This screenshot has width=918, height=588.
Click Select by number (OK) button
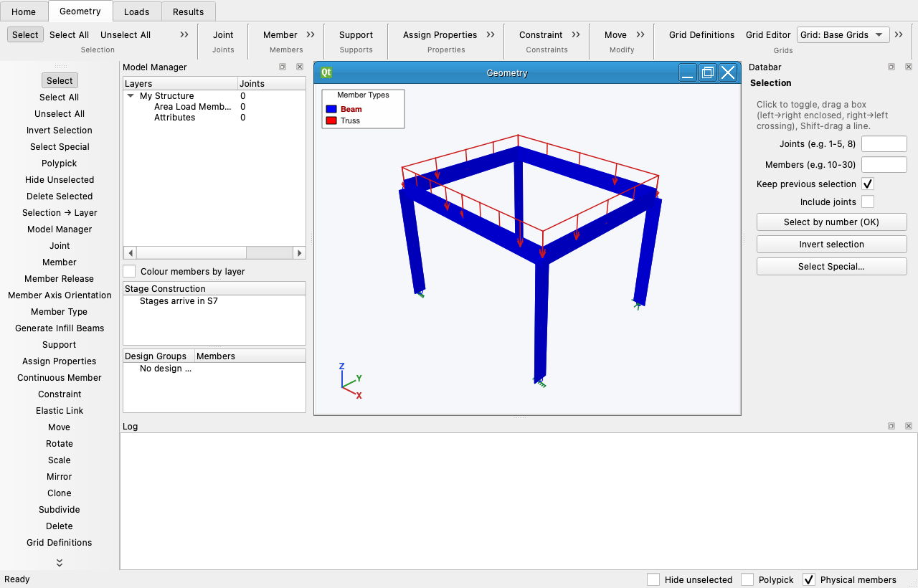(x=831, y=222)
